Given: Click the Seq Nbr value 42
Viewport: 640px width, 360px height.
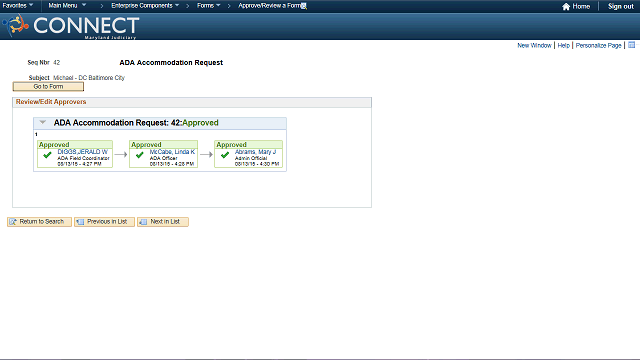Looking at the screenshot, I should [x=57, y=62].
